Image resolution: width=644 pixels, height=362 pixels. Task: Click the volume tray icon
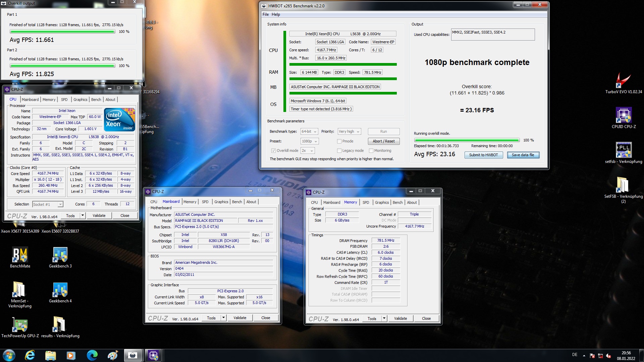[608, 356]
